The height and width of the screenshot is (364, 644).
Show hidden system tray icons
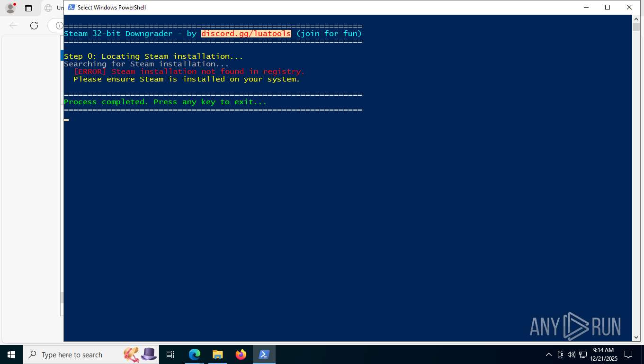tap(549, 355)
